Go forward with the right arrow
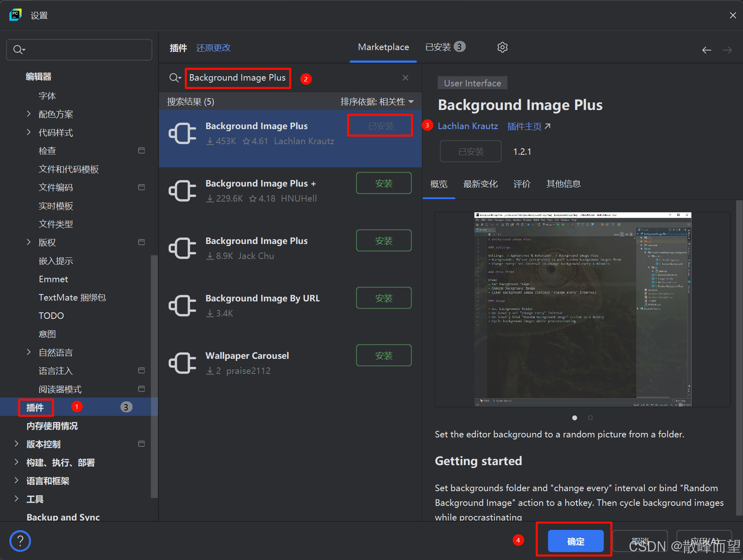This screenshot has height=560, width=743. (728, 50)
